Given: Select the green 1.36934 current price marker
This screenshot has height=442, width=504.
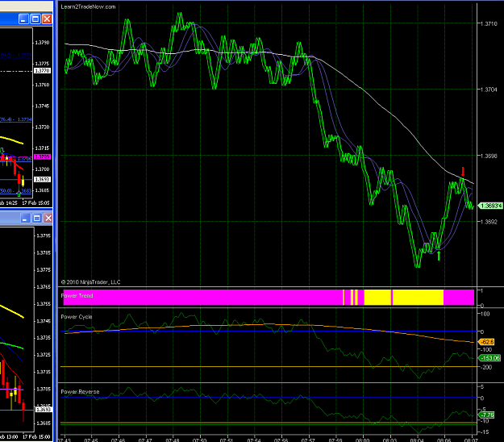Looking at the screenshot, I should click(489, 206).
